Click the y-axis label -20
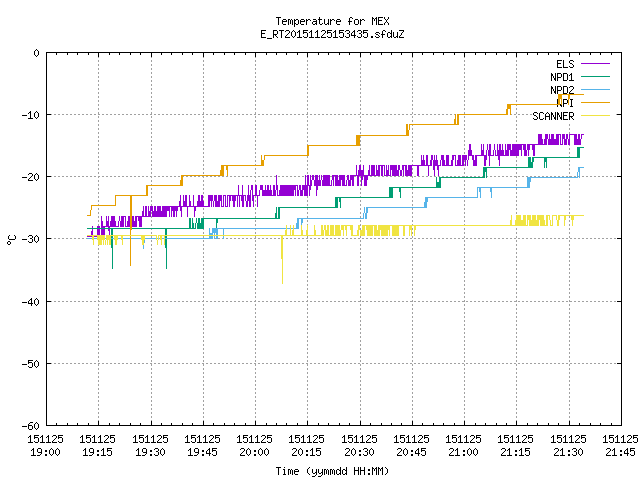Viewport: 640px width, 480px height. [x=31, y=177]
